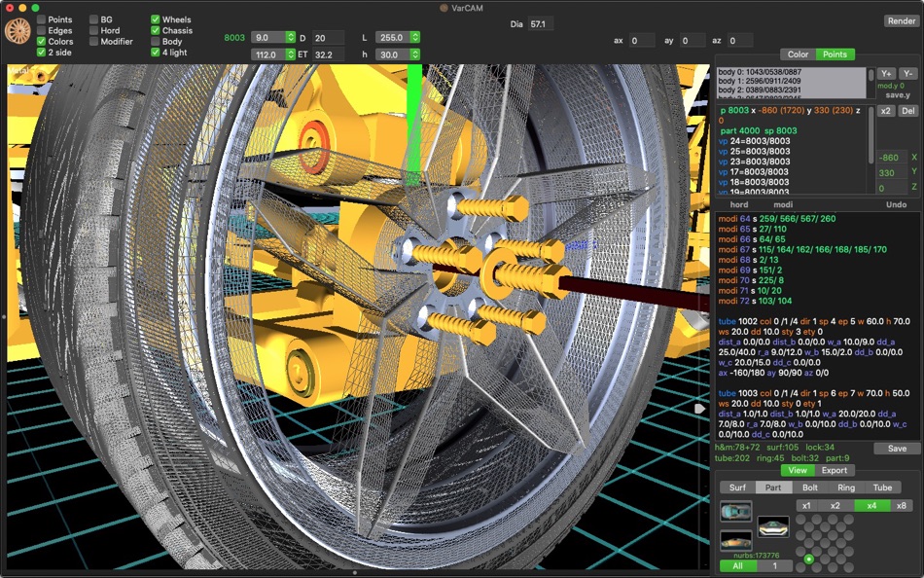Viewport: 924px width, 578px height.
Task: Enable the Hord checkbox
Action: tap(93, 31)
